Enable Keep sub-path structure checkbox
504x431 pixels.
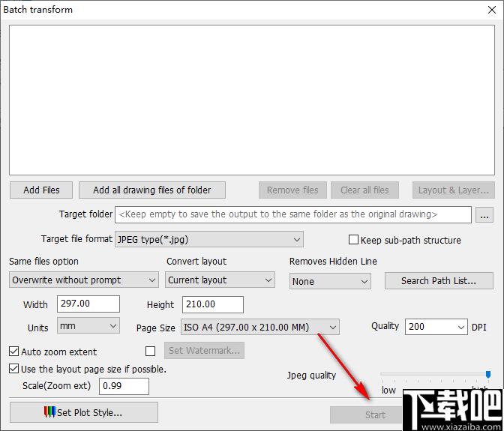[353, 240]
